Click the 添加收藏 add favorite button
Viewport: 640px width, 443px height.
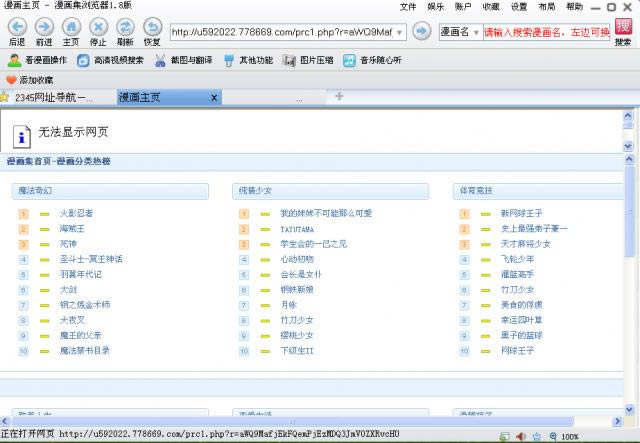(30, 79)
